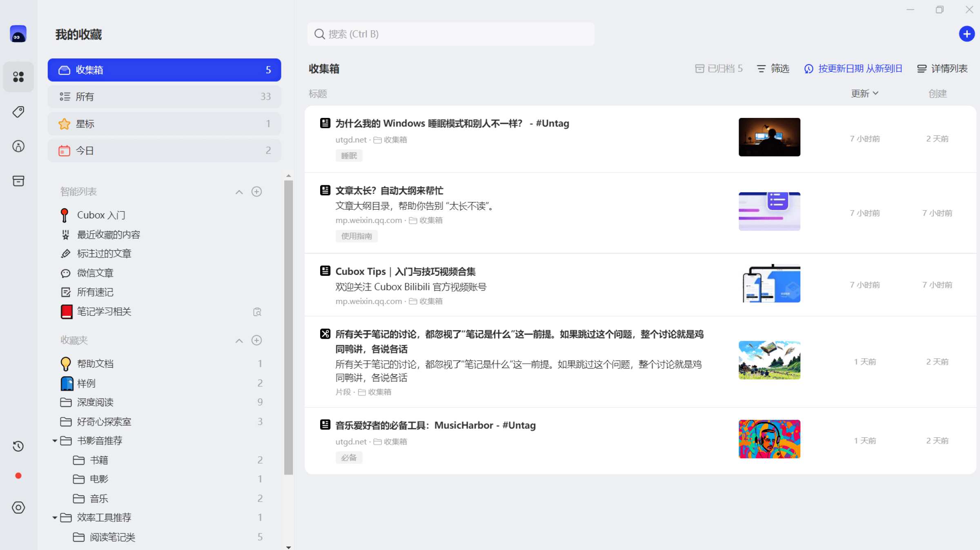Click the 标题 column header

pyautogui.click(x=318, y=94)
